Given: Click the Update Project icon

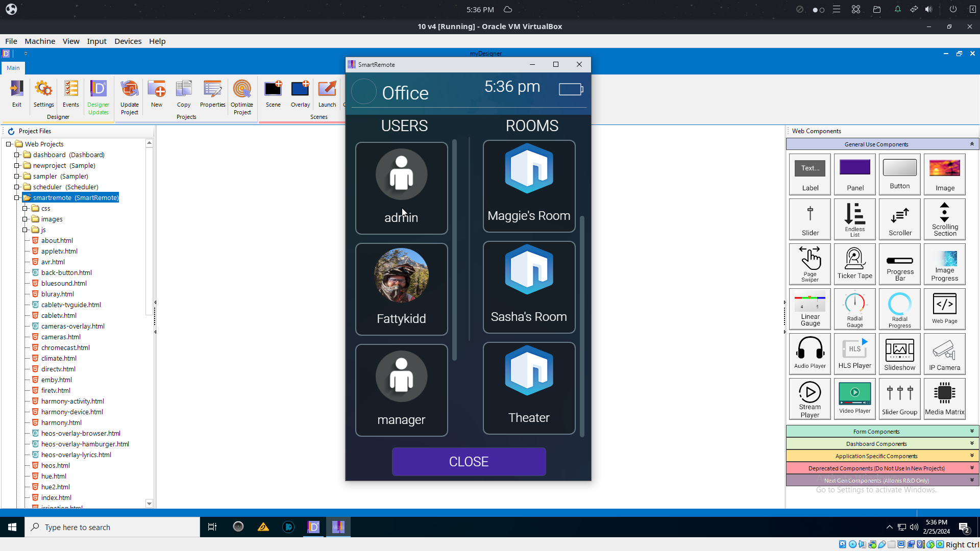Looking at the screenshot, I should tap(130, 97).
